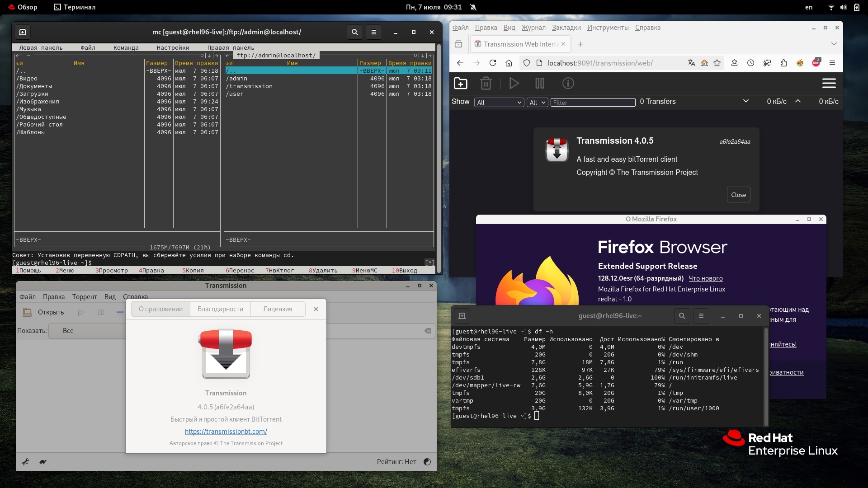Open new Firefox tab plus button
The height and width of the screenshot is (488, 868).
tap(580, 44)
